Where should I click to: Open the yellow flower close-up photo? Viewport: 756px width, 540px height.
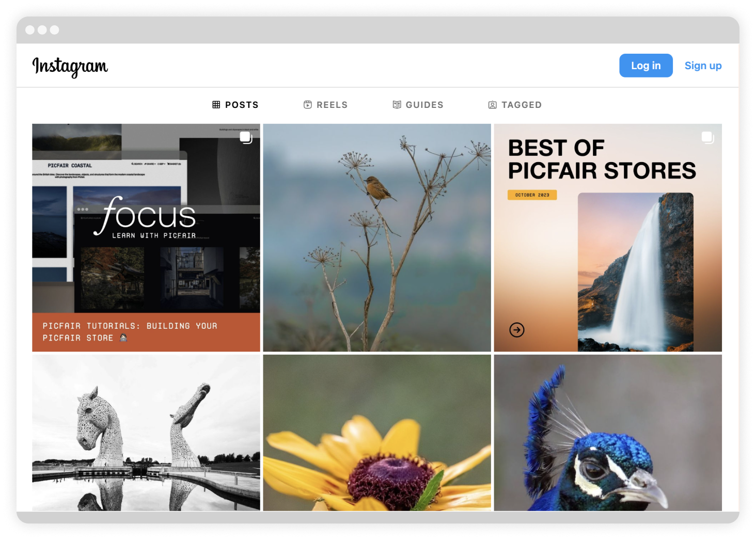point(377,433)
